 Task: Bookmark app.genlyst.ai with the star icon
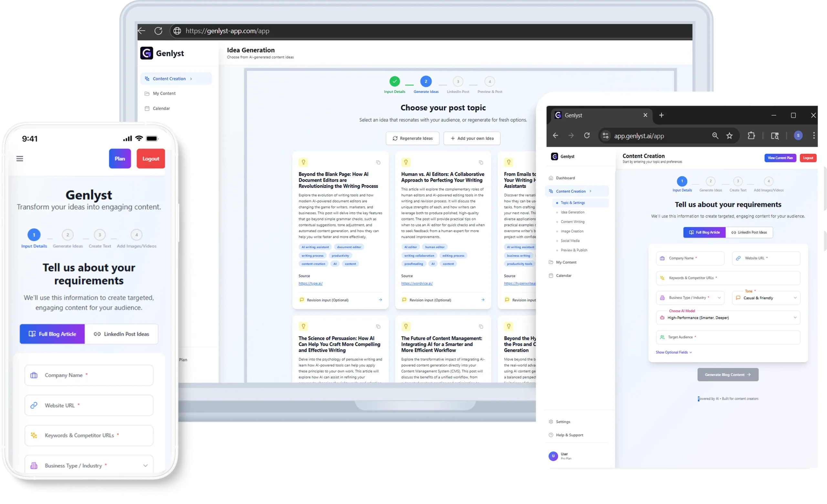click(x=729, y=136)
